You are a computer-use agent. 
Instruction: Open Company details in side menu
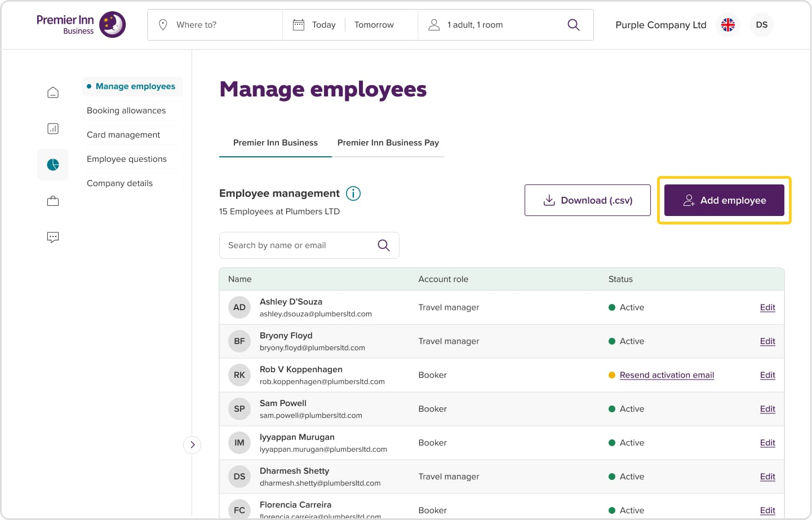pos(132,183)
